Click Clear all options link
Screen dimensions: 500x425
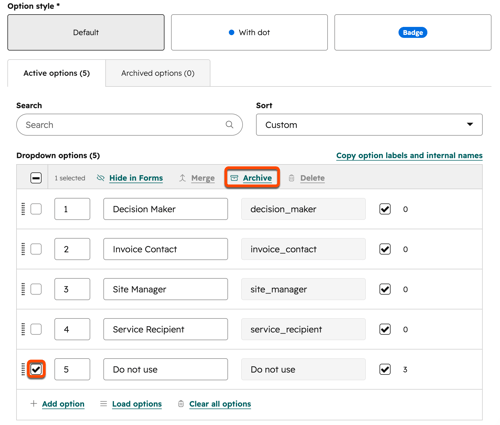[x=220, y=404]
